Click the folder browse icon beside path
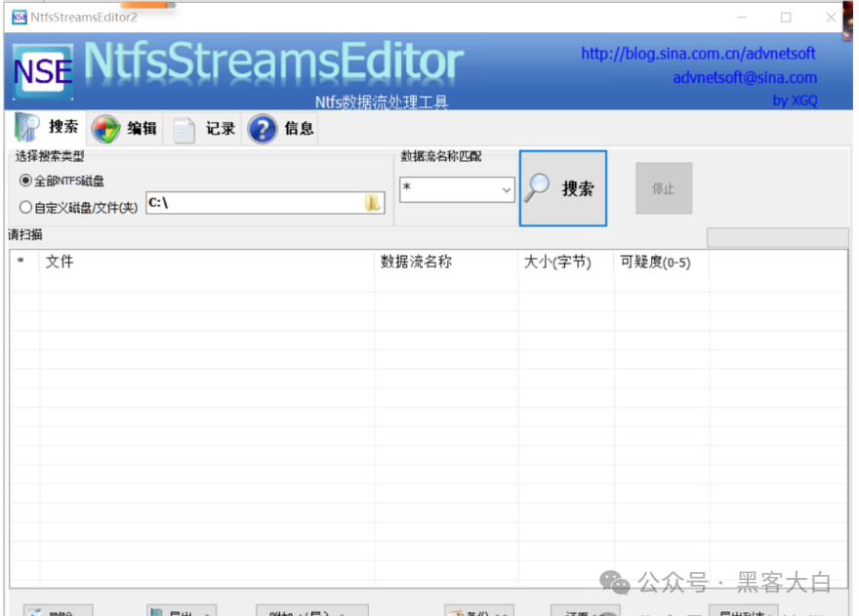Viewport: 859px width, 616px height. coord(373,203)
